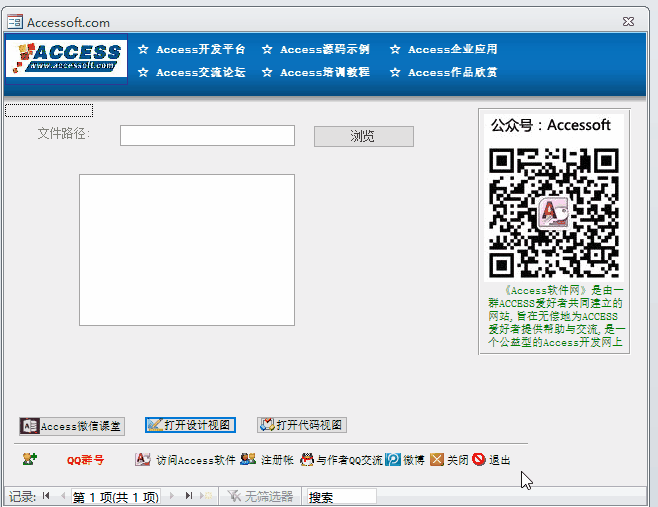Click the red QQ群号 label
This screenshot has height=507, width=658.
coord(85,460)
